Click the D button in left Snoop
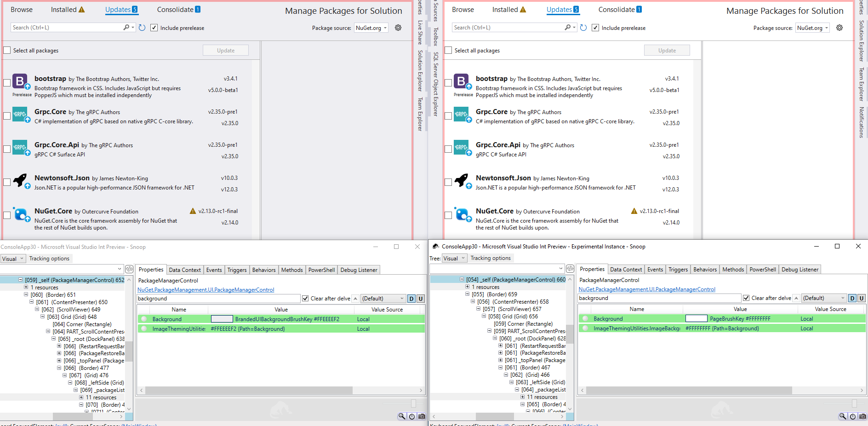 [x=411, y=299]
